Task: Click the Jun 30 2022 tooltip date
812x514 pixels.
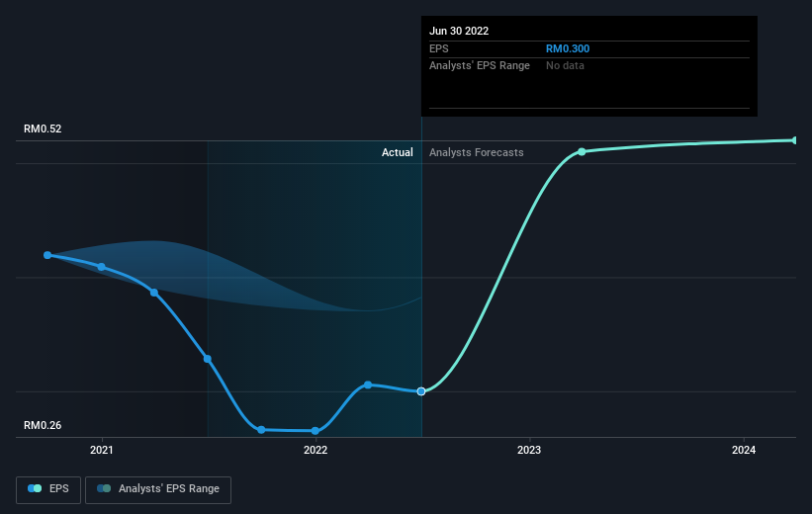Action: pos(459,31)
